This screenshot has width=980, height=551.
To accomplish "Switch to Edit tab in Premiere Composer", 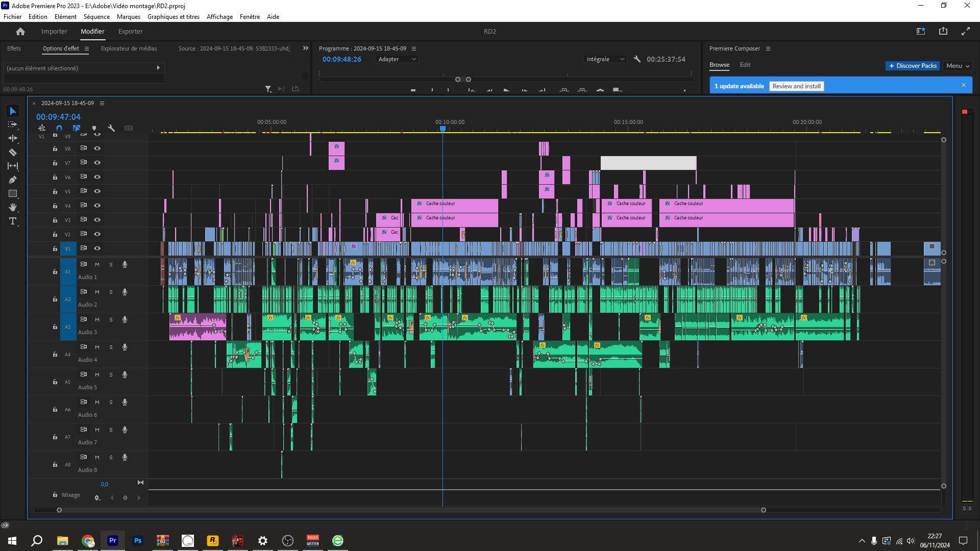I will point(745,65).
